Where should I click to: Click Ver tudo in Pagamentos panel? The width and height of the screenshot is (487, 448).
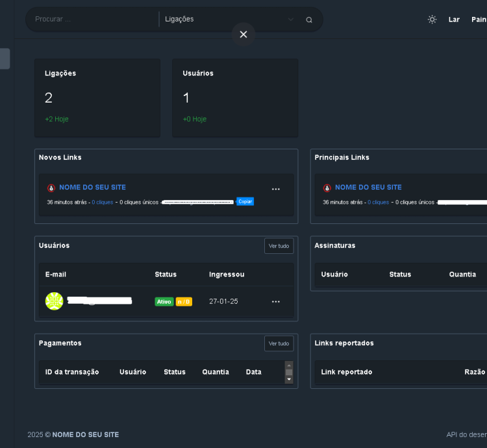tap(279, 343)
